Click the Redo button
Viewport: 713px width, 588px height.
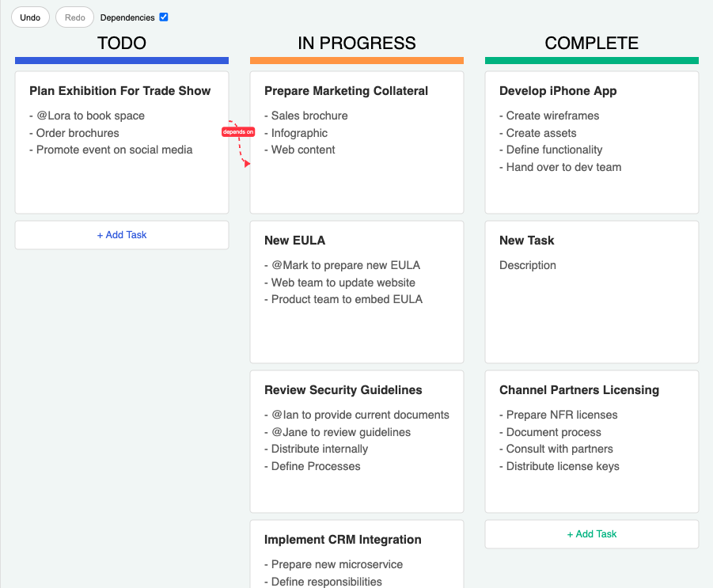pos(74,17)
